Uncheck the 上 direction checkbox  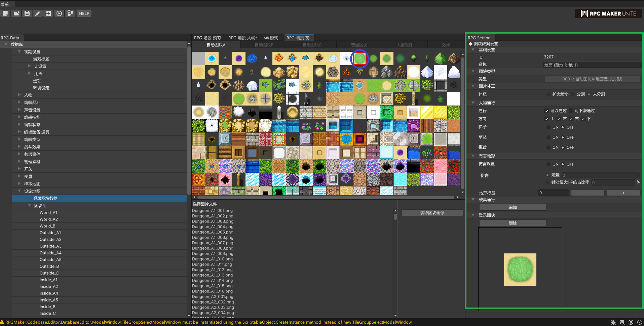[547, 119]
